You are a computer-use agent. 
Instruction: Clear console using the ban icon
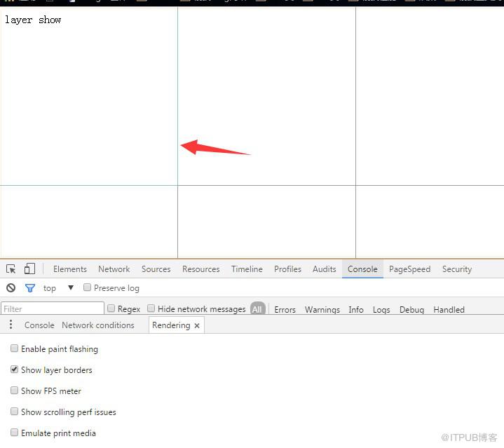point(11,287)
